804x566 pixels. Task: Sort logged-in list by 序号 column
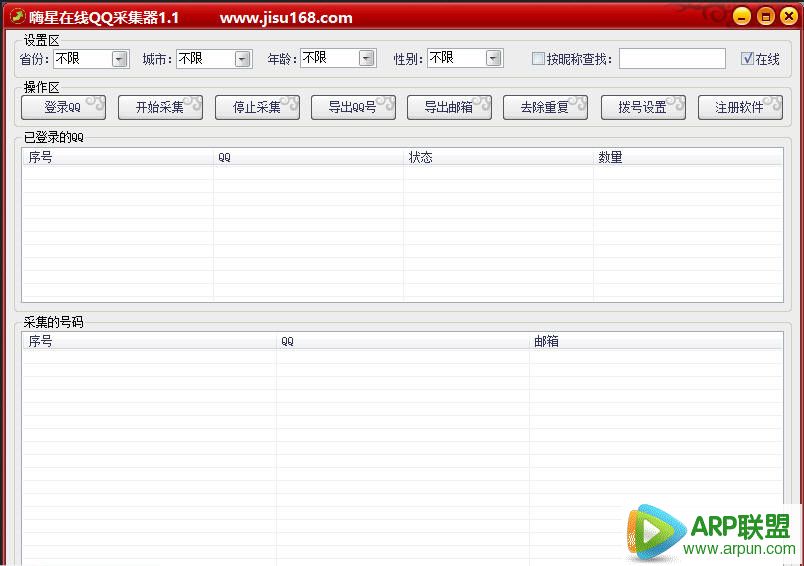117,157
